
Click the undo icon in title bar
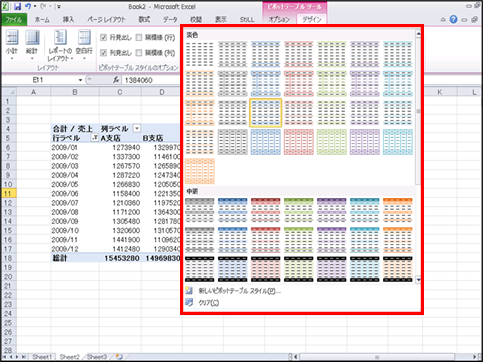tap(28, 6)
